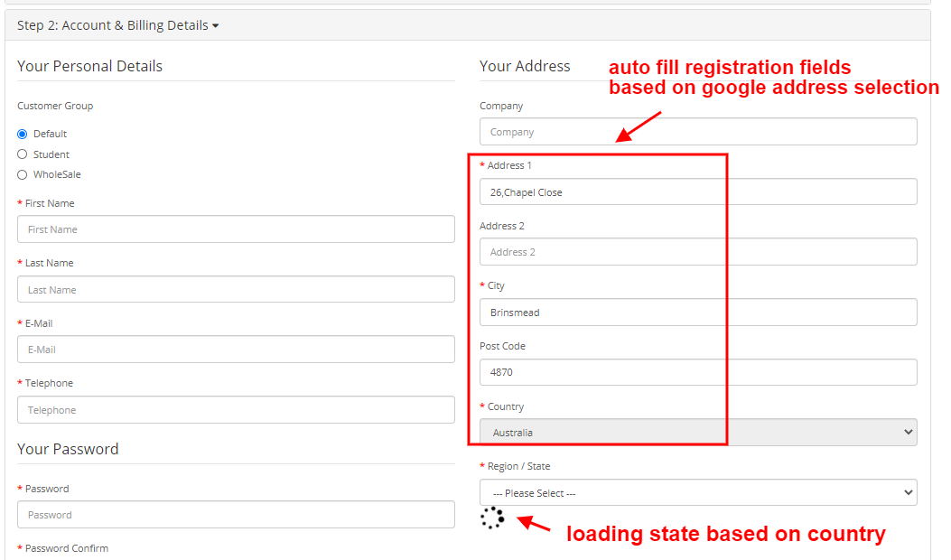This screenshot has height=560, width=951.
Task: Focus the Last Name text box
Action: (x=236, y=290)
